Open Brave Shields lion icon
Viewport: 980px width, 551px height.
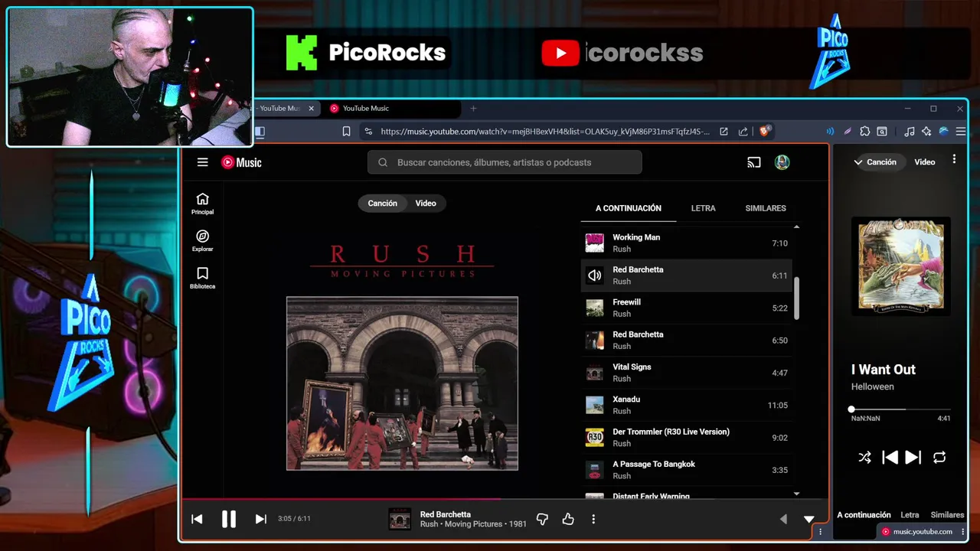(x=764, y=131)
